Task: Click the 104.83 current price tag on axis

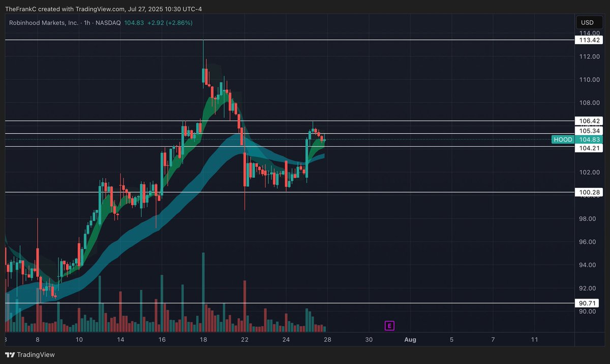Action: 589,140
